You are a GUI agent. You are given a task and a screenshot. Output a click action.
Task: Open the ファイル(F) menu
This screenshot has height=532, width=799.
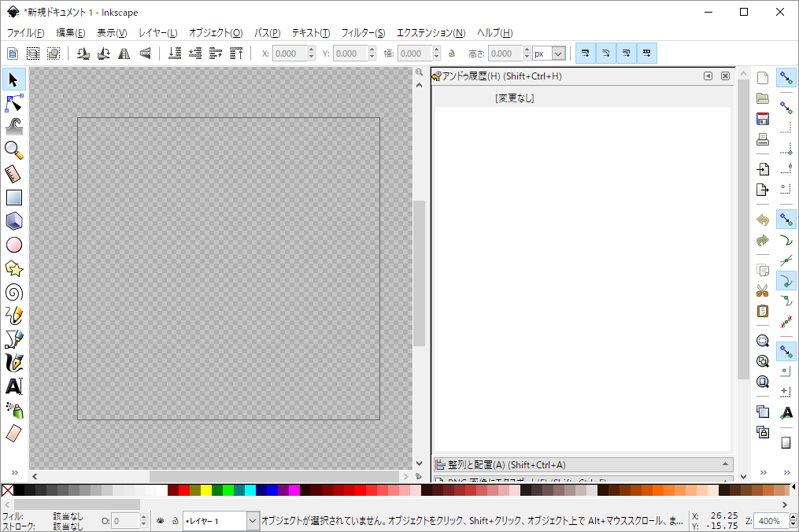click(25, 32)
